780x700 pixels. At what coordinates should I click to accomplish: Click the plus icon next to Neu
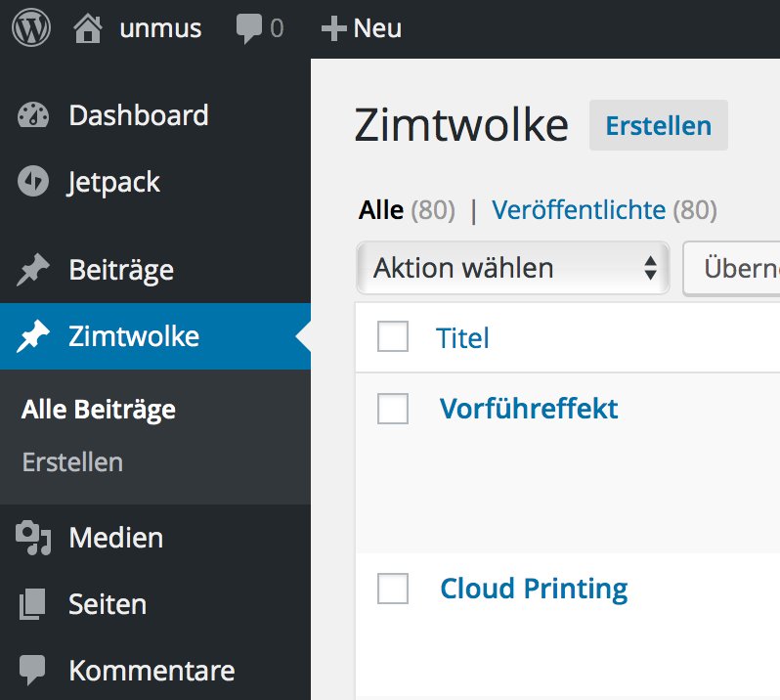click(x=334, y=29)
